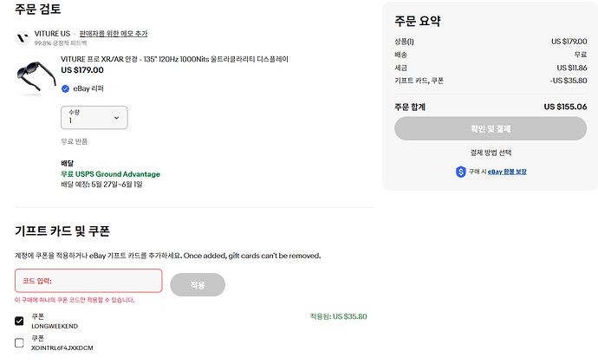Click the 결제 방법 선택 text
This screenshot has width=598, height=364.
pyautogui.click(x=491, y=153)
